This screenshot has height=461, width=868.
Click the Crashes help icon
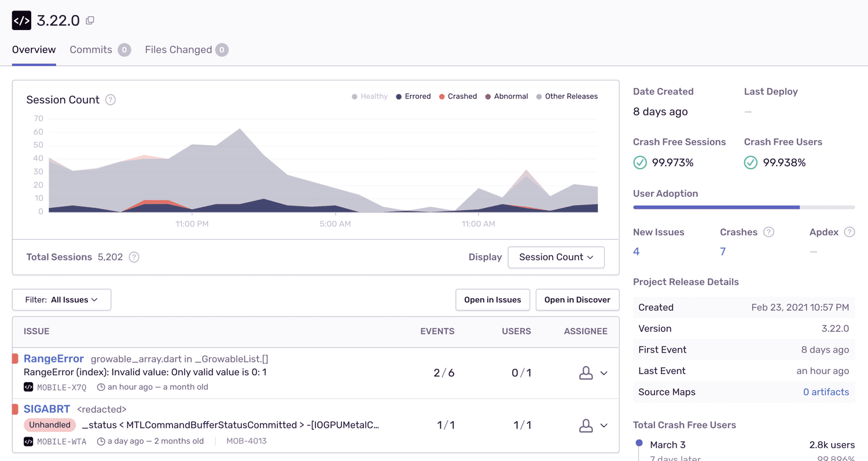(x=768, y=232)
